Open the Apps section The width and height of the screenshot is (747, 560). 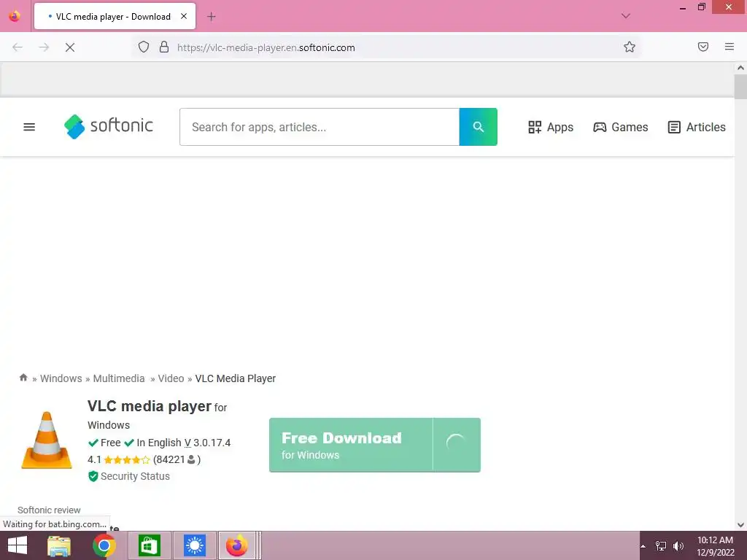[x=550, y=127]
